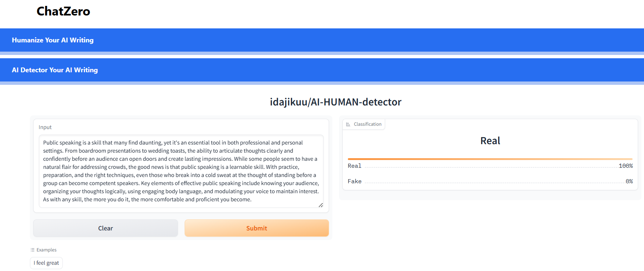Click the 'Input' field label
644x271 pixels.
(x=45, y=127)
